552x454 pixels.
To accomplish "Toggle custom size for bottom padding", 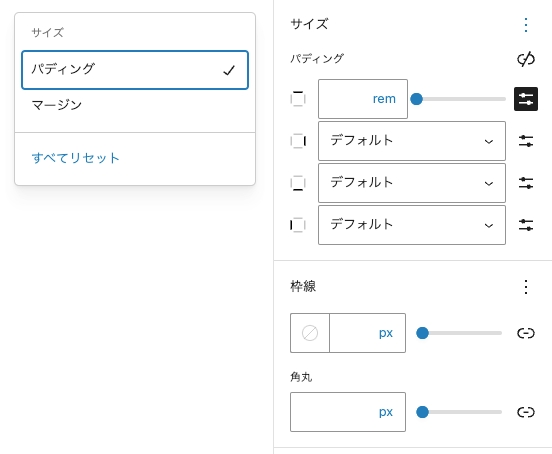I will [526, 183].
